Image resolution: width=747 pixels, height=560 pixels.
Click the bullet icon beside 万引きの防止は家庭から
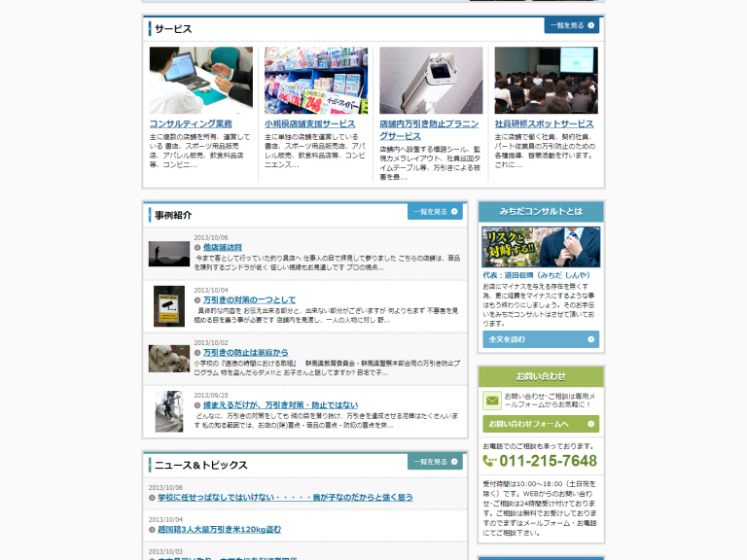point(197,352)
